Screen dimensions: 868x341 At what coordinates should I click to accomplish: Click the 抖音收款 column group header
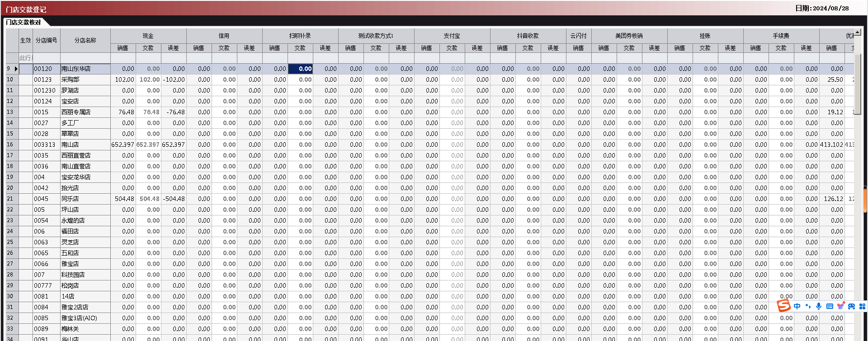point(528,36)
